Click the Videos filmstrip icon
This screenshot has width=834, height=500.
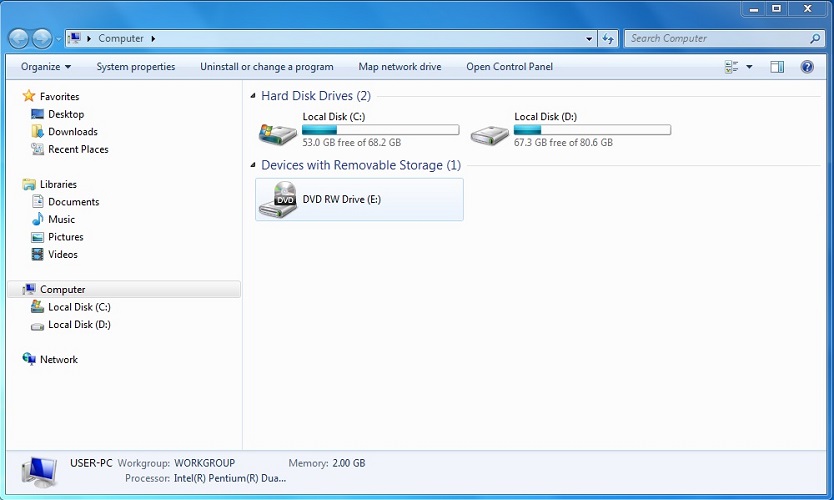37,254
